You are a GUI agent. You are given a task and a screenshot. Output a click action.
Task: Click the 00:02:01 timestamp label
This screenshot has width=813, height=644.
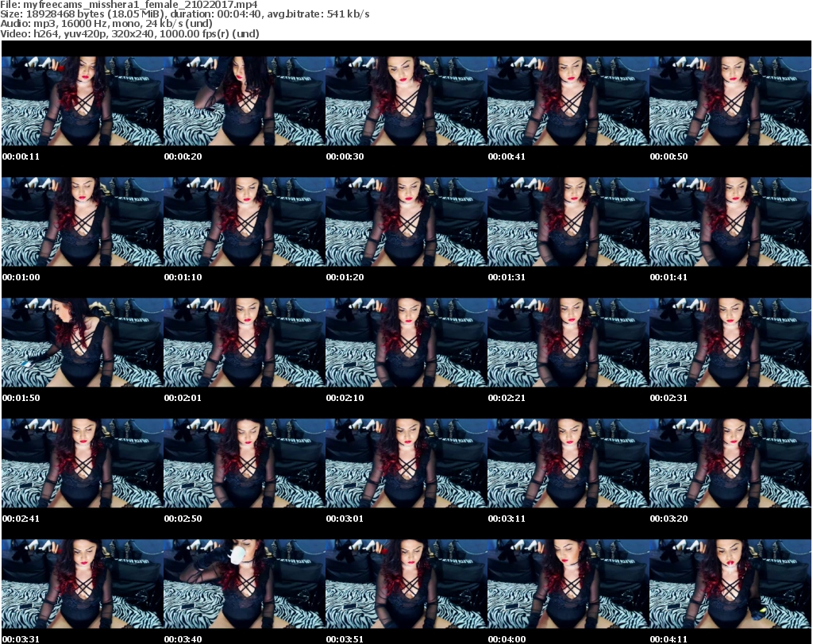pos(183,398)
